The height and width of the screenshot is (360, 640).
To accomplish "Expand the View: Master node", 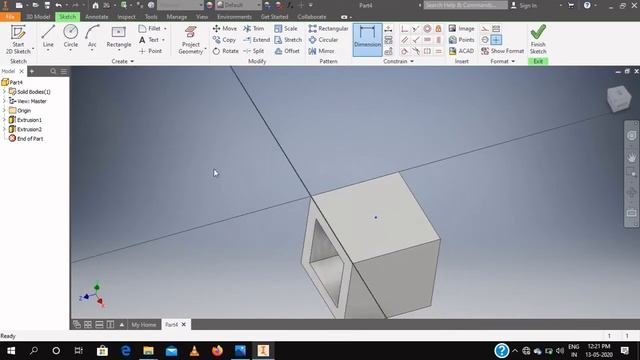I will click(x=4, y=101).
